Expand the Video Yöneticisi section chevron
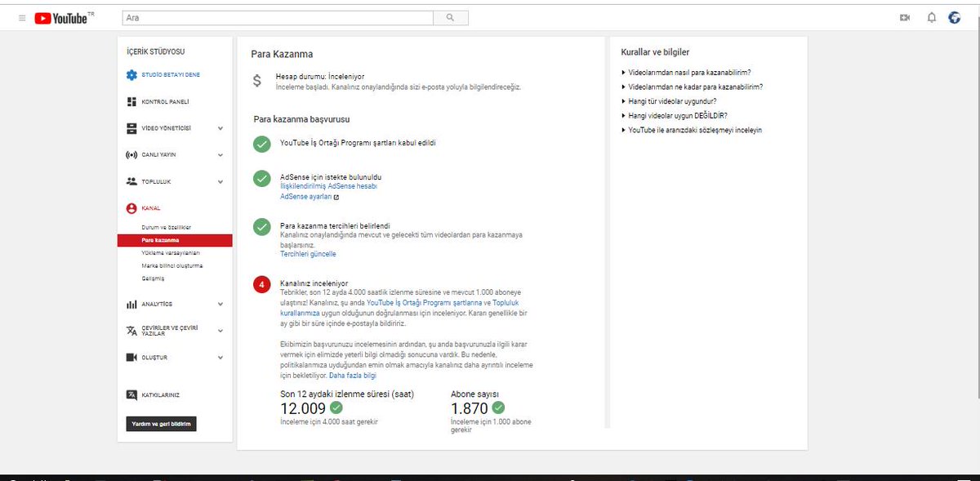Image resolution: width=980 pixels, height=481 pixels. tap(220, 128)
